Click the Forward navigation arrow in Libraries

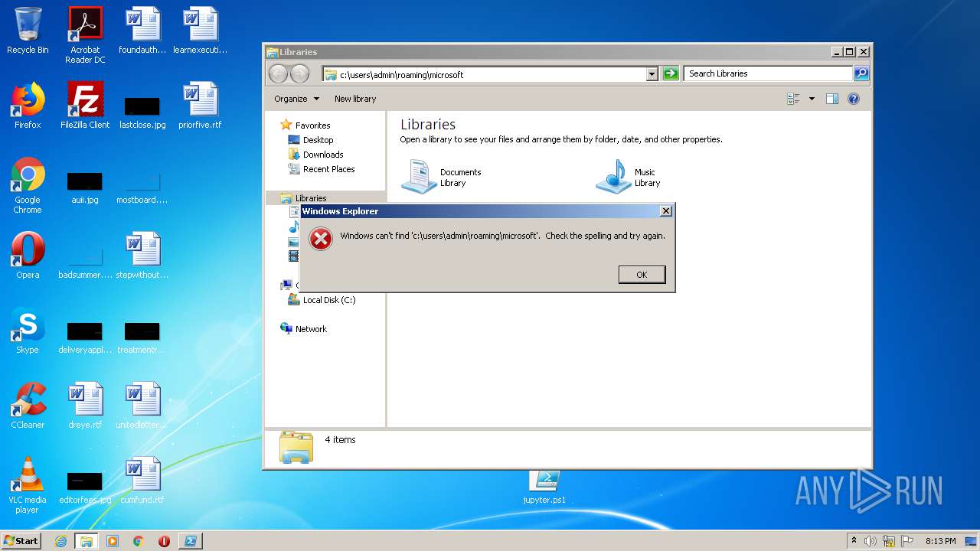(x=300, y=74)
